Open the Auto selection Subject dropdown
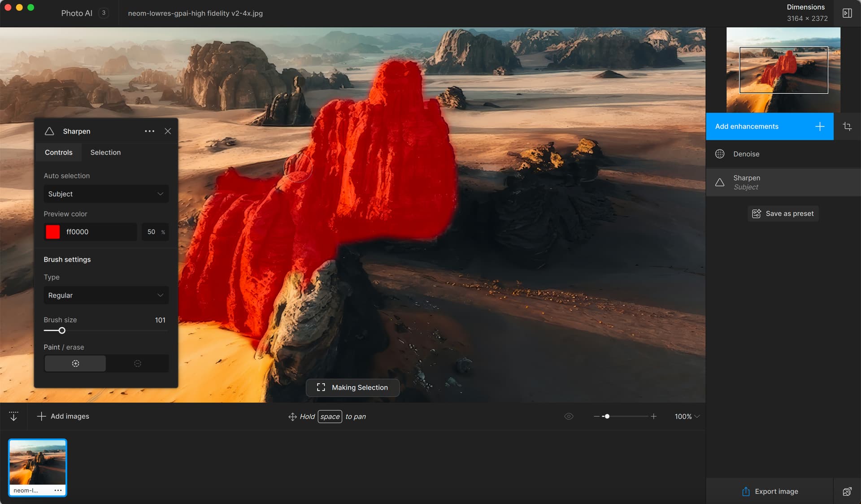This screenshot has width=861, height=504. pyautogui.click(x=106, y=194)
